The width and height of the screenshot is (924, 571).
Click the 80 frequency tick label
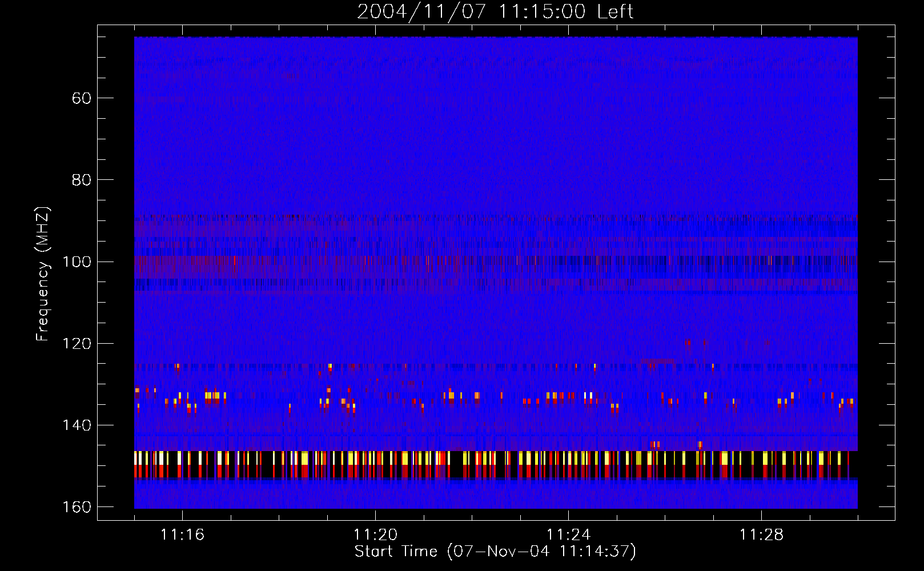point(82,180)
